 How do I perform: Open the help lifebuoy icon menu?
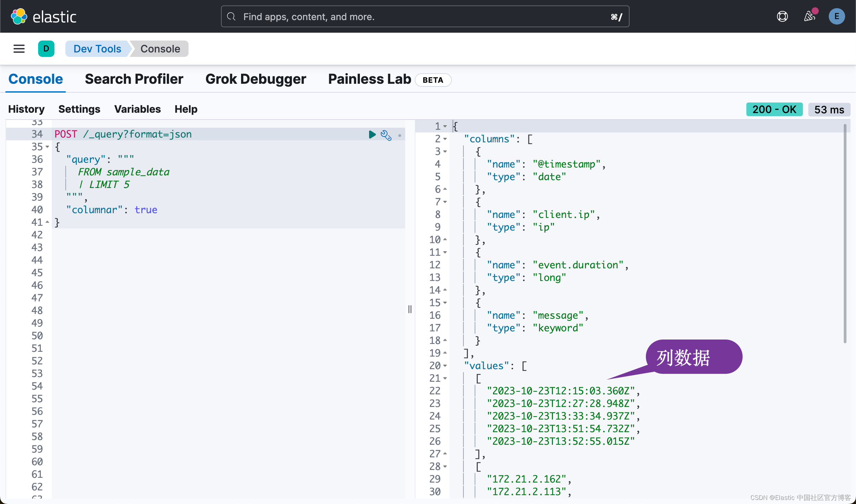tap(782, 16)
